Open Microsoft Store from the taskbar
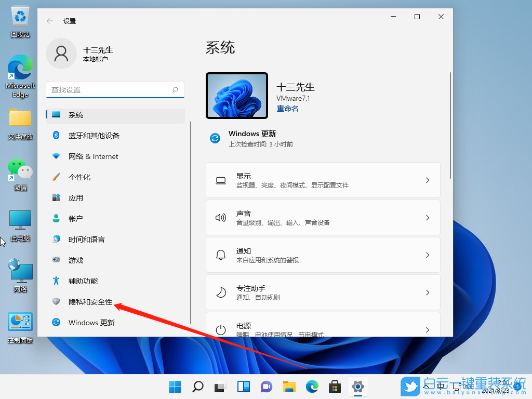Viewport: 532px width, 399px height. [335, 387]
